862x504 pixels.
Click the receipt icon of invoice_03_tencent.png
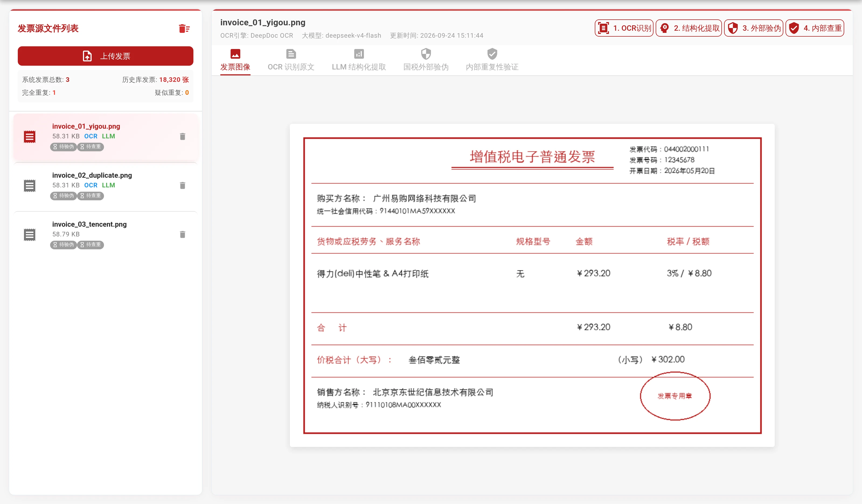(29, 234)
